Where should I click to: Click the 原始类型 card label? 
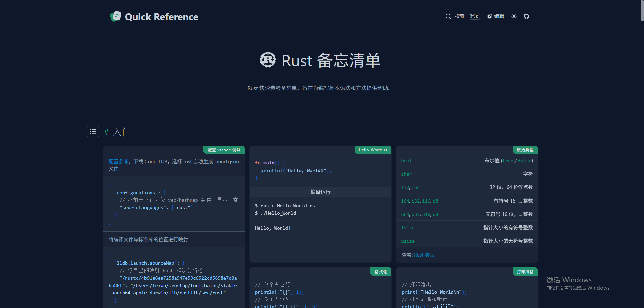525,150
